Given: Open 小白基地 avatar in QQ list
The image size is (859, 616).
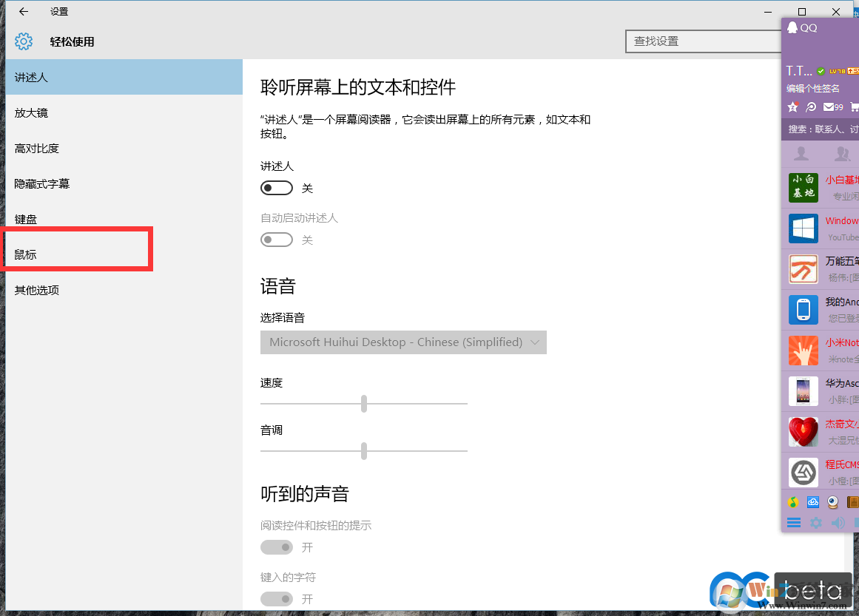Looking at the screenshot, I should (803, 187).
